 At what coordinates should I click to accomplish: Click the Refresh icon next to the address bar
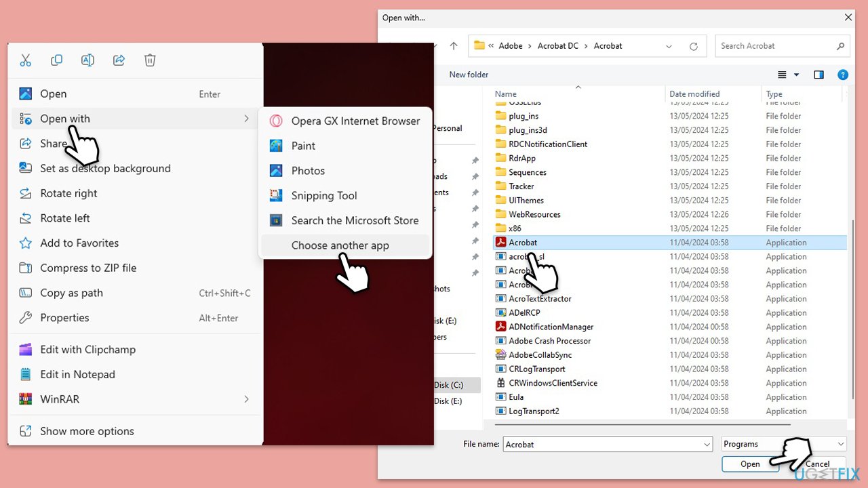693,46
